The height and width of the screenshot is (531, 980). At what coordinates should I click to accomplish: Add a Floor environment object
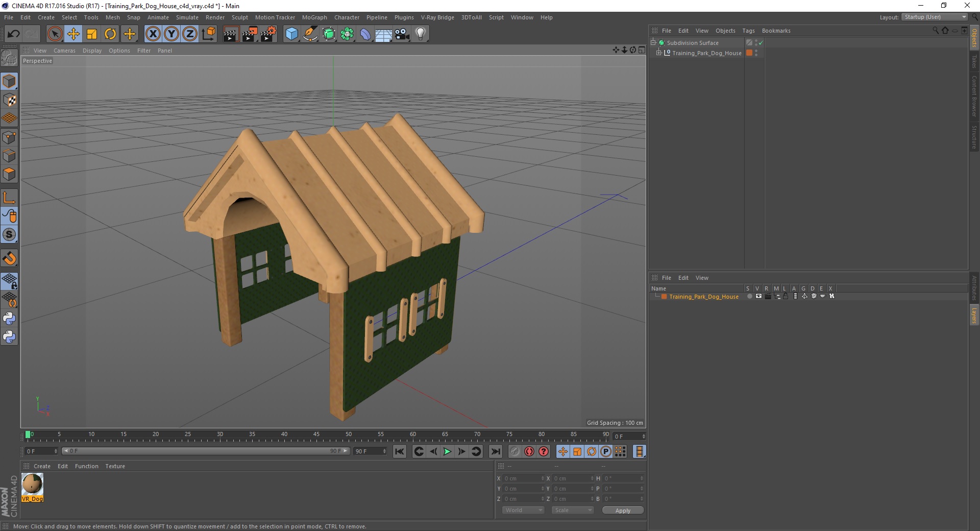pyautogui.click(x=384, y=34)
